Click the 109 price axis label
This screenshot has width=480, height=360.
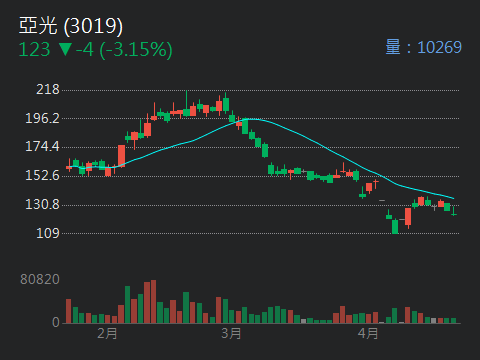coord(48,233)
